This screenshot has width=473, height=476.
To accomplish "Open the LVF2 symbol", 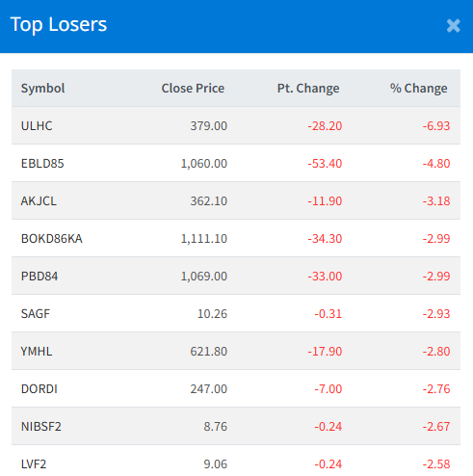I will pyautogui.click(x=34, y=464).
